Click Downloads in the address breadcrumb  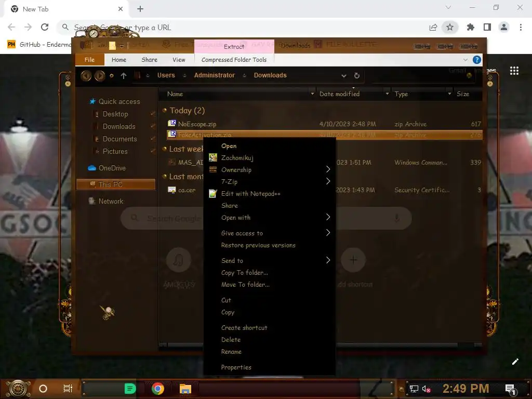(x=270, y=75)
